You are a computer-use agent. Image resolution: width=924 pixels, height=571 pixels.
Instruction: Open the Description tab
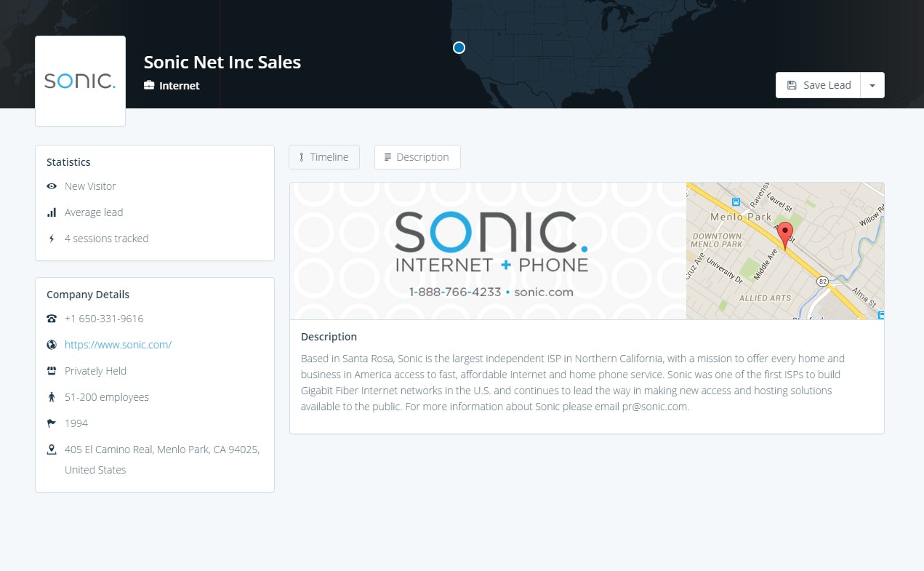[x=417, y=156]
